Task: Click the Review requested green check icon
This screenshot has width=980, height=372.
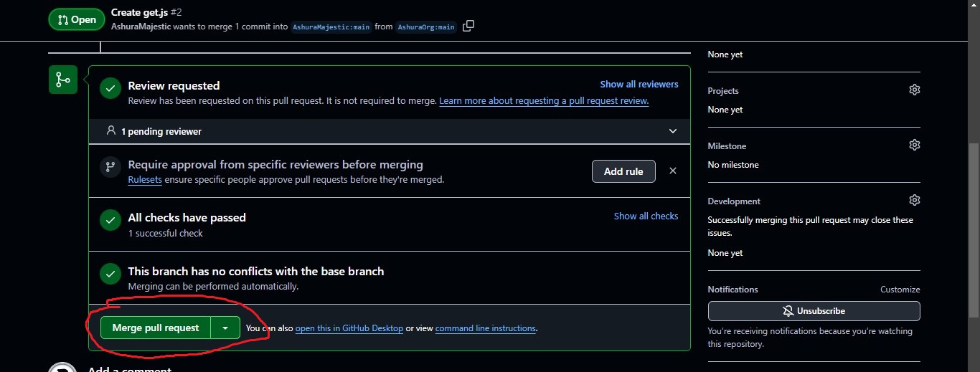Action: coord(110,88)
